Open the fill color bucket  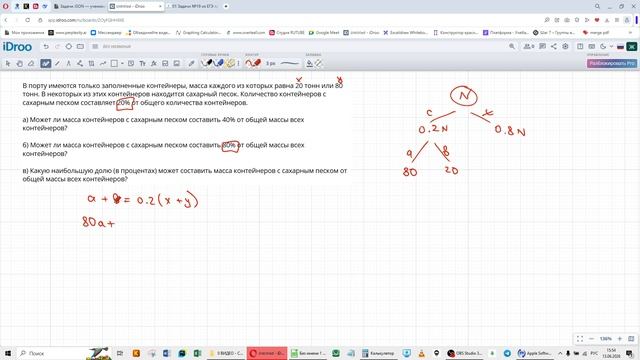point(309,63)
